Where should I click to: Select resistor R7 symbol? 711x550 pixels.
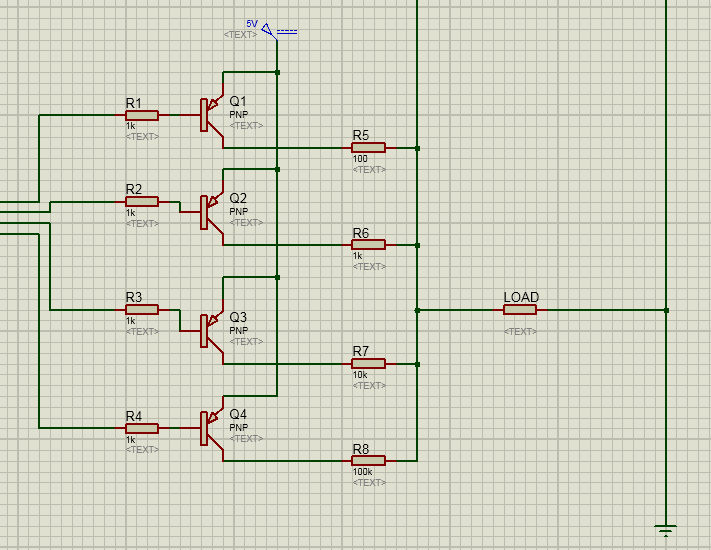click(368, 364)
